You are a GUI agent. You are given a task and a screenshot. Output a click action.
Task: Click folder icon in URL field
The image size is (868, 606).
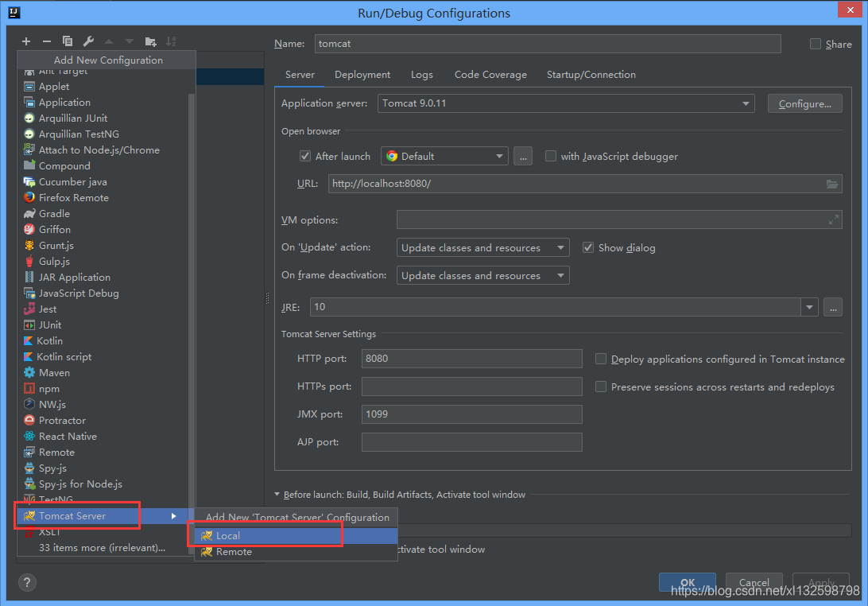(x=832, y=184)
